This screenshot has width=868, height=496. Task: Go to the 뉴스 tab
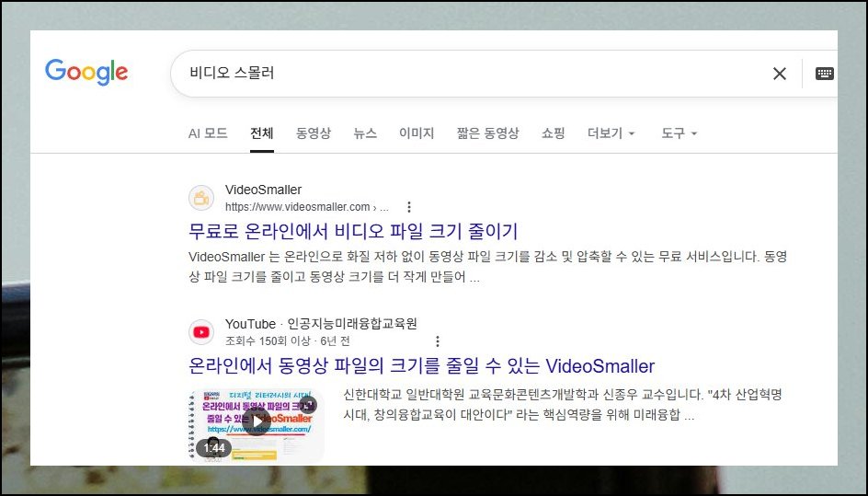(x=365, y=133)
